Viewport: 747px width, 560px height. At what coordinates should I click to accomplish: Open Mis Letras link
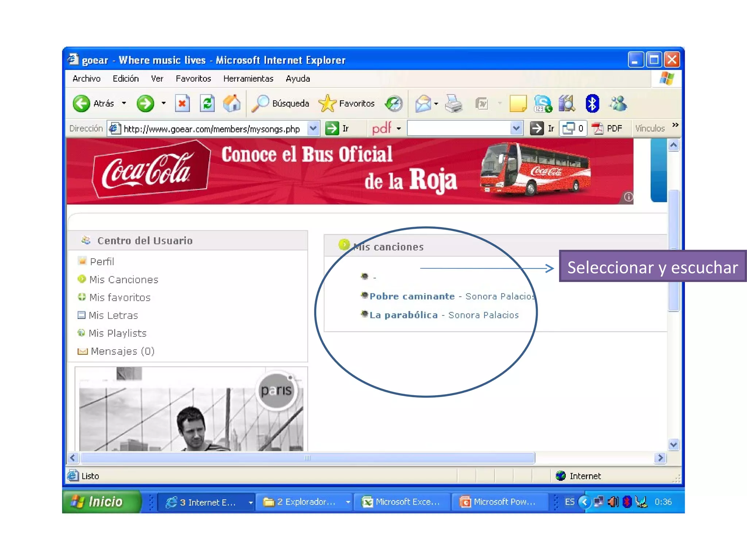tap(113, 315)
